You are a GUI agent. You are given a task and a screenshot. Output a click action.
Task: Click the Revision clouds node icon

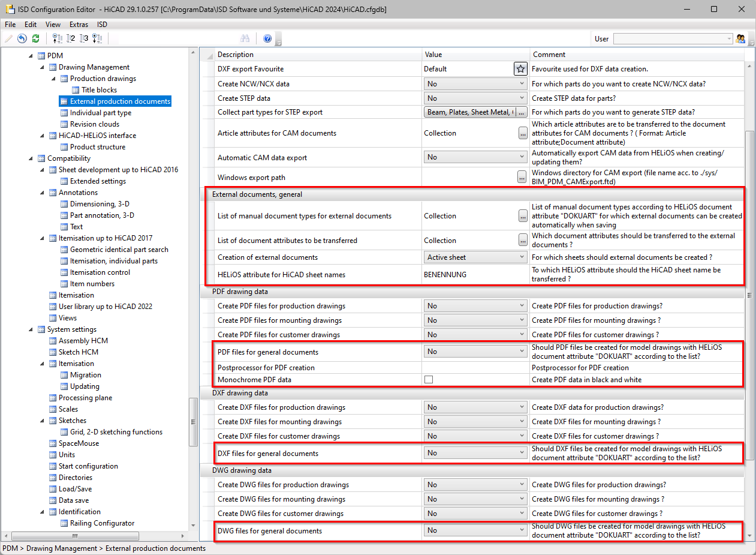pyautogui.click(x=64, y=124)
